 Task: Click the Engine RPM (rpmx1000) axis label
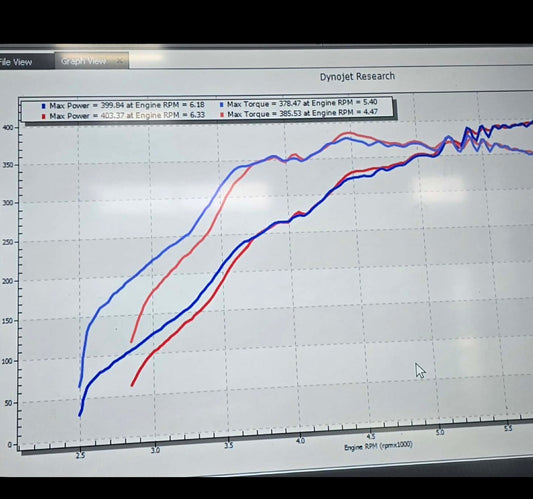(x=378, y=446)
